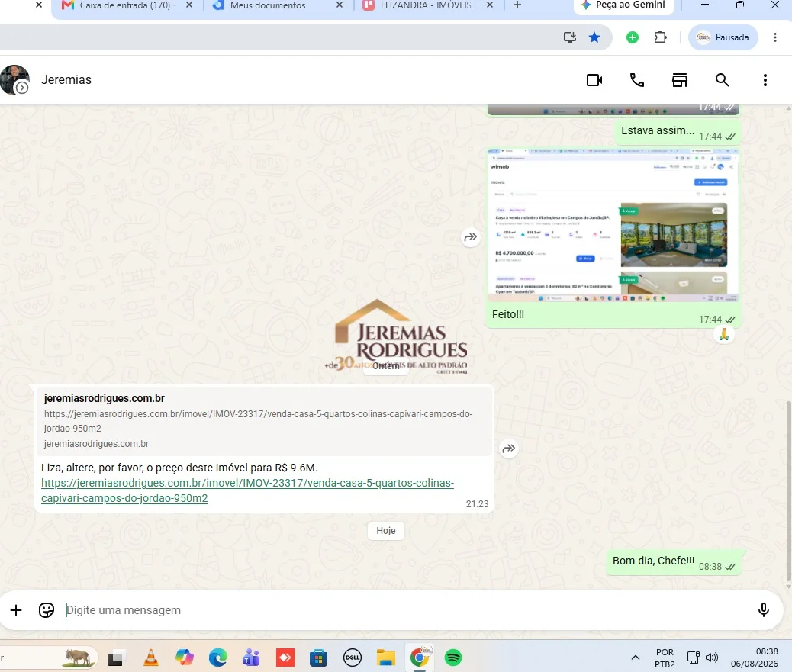The height and width of the screenshot is (672, 792).
Task: Open Spotify from taskbar
Action: point(453,658)
